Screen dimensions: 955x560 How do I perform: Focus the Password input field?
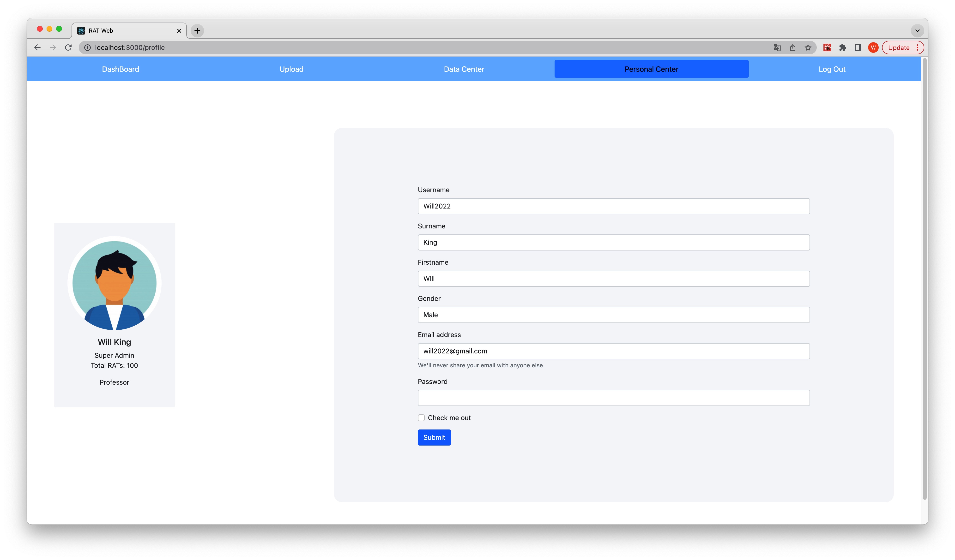(614, 398)
